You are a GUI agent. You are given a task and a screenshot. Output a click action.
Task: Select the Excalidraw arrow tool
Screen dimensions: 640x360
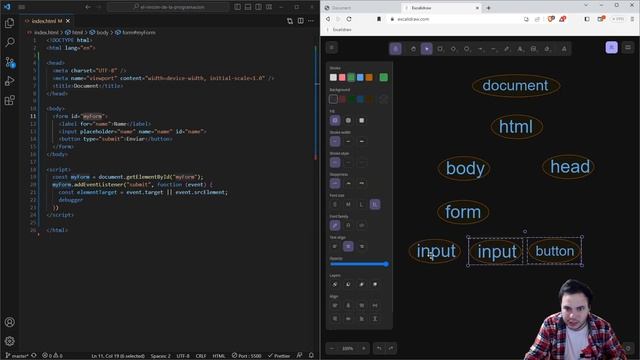click(480, 49)
